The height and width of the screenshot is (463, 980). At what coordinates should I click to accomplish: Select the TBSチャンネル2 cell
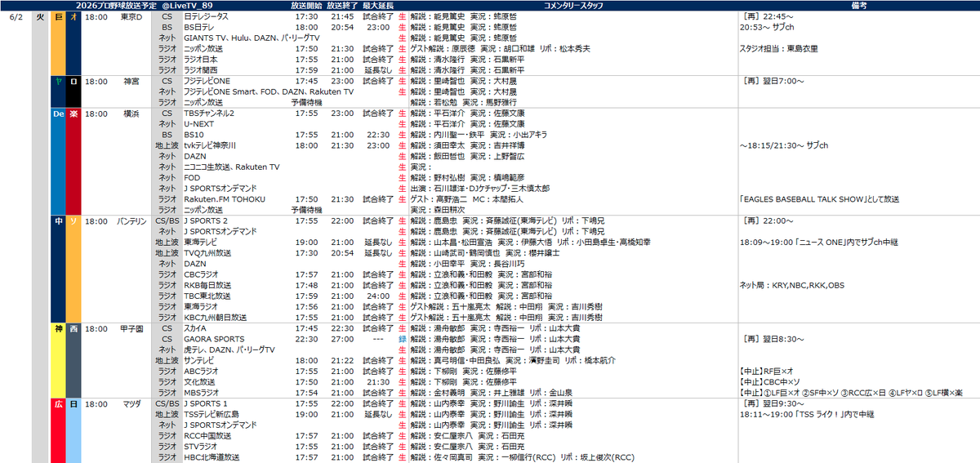coord(209,114)
